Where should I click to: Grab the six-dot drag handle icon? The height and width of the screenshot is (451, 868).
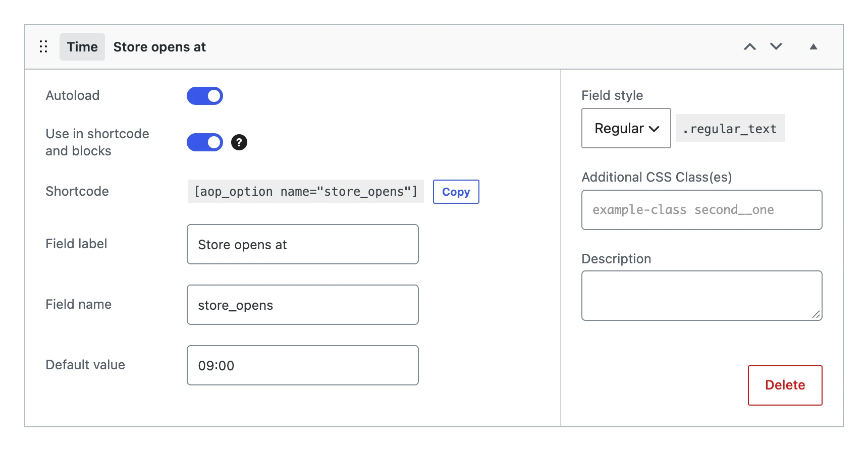(x=43, y=47)
